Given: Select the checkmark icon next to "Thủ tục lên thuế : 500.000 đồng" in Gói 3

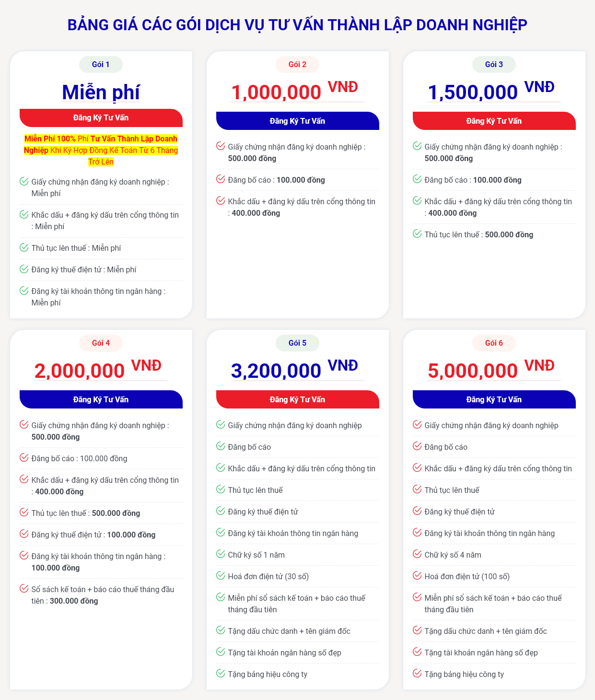Looking at the screenshot, I should click(x=416, y=234).
